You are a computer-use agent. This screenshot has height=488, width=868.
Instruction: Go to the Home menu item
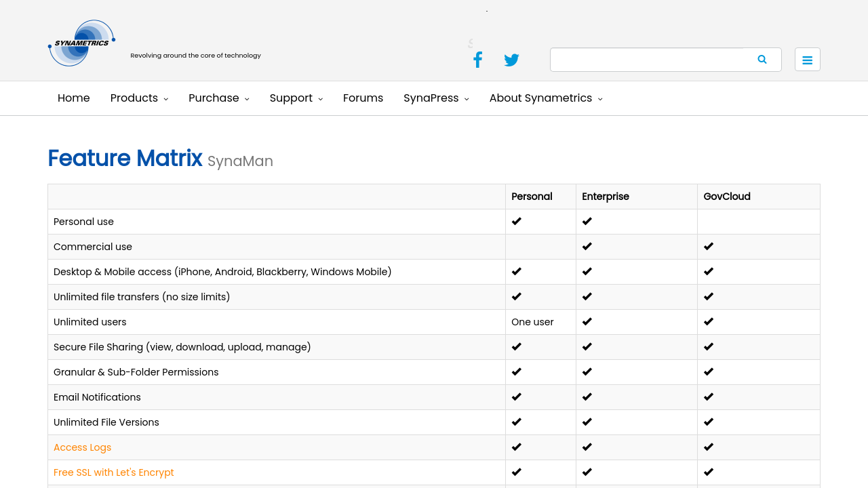point(74,98)
